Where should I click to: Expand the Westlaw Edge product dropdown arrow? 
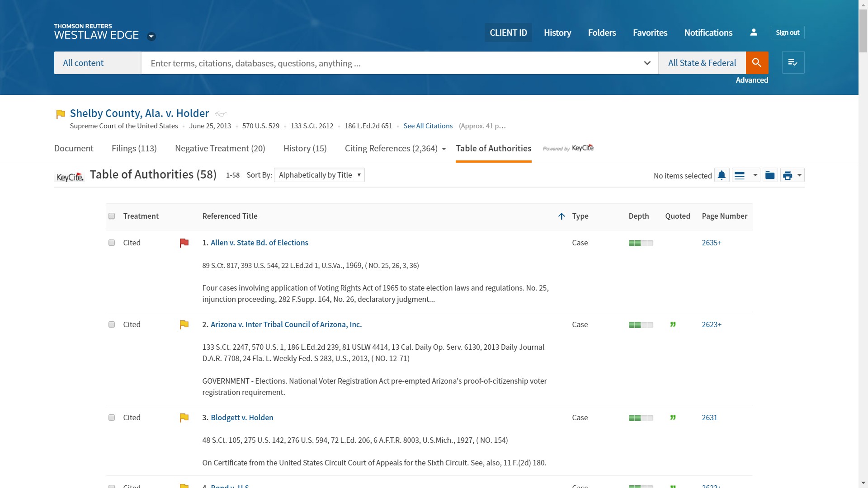click(x=151, y=37)
